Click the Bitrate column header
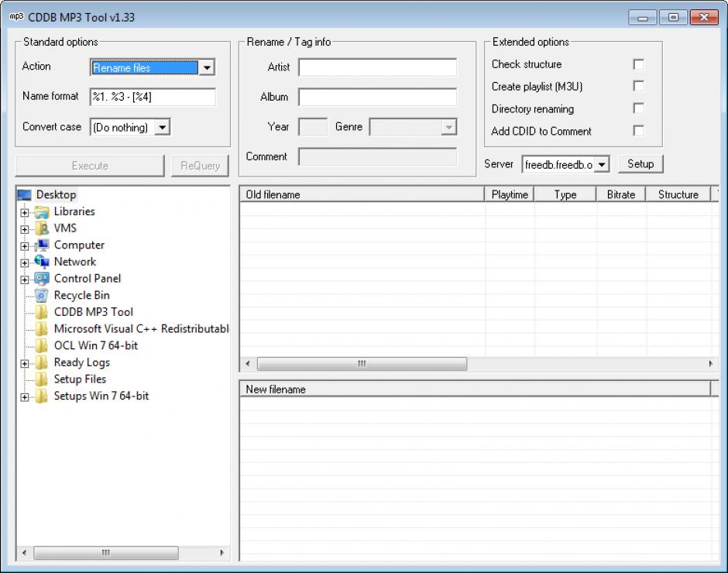Image resolution: width=728 pixels, height=573 pixels. click(x=621, y=194)
